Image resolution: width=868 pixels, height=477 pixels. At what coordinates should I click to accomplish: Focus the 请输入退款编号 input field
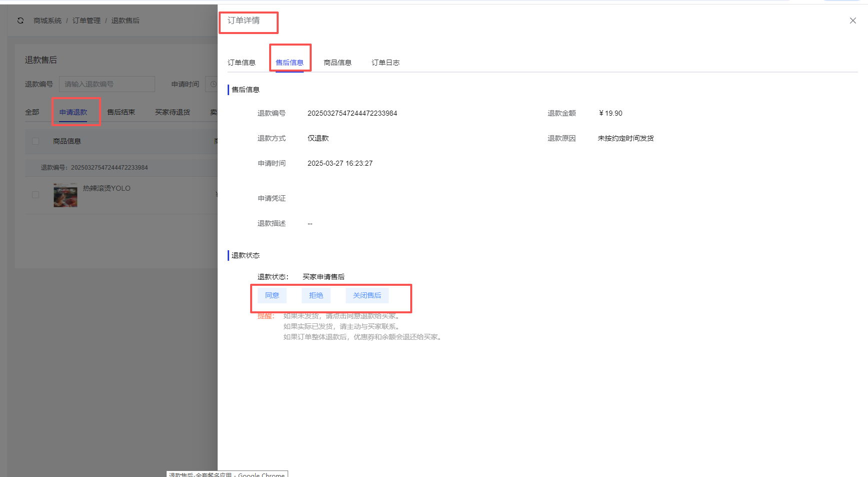point(107,84)
